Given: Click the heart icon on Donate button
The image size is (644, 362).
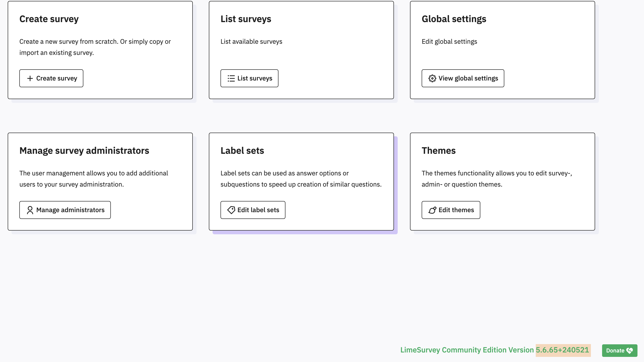Looking at the screenshot, I should click(x=630, y=351).
